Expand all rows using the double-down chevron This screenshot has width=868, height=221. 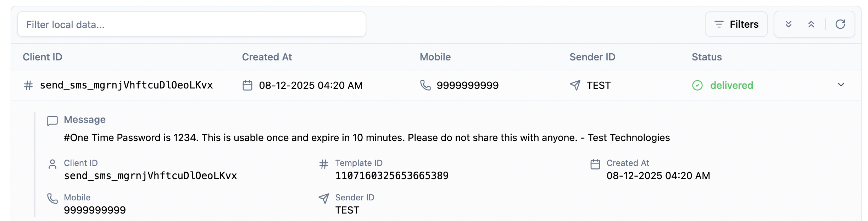(788, 24)
